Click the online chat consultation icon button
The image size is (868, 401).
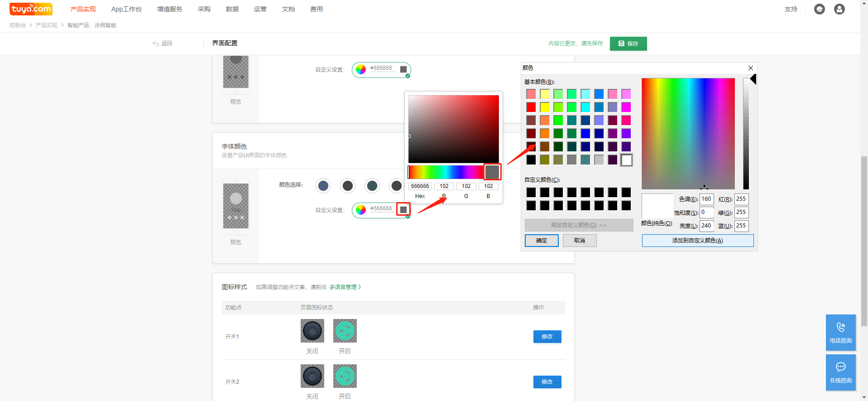click(x=841, y=372)
